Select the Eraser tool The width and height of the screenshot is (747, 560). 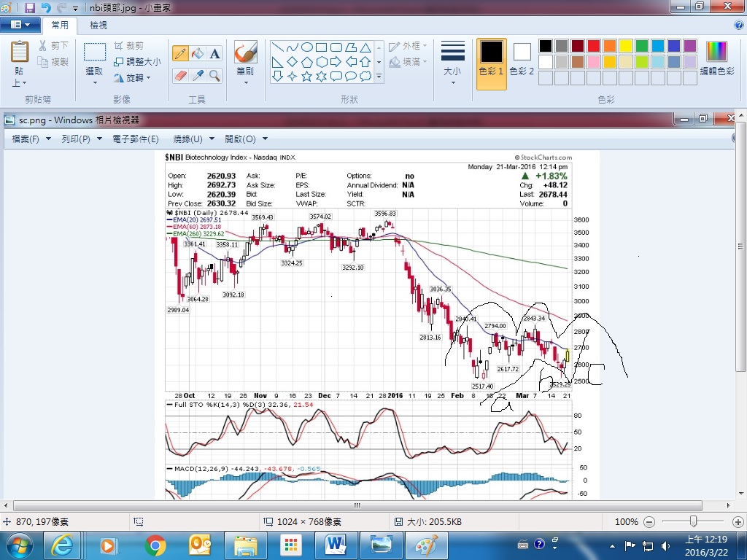point(180,75)
